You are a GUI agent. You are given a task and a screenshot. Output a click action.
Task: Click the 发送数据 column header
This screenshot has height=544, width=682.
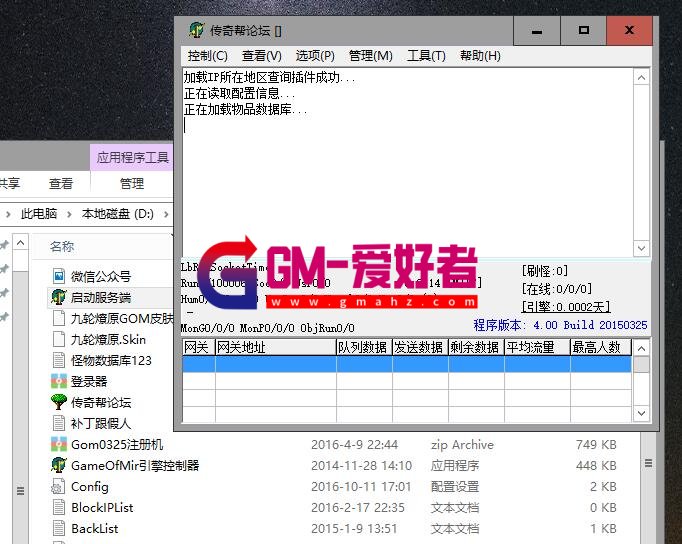tap(420, 347)
